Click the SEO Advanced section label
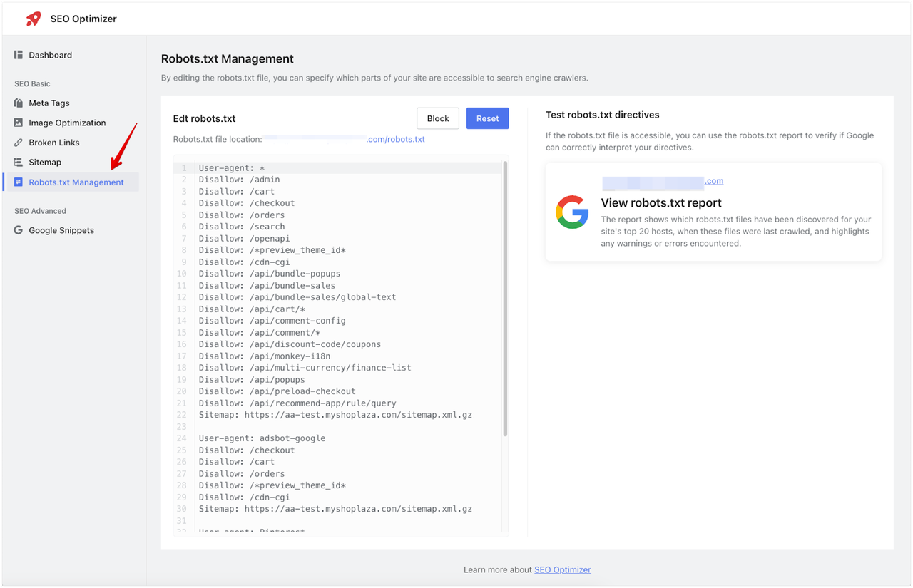The image size is (913, 588). 40,211
